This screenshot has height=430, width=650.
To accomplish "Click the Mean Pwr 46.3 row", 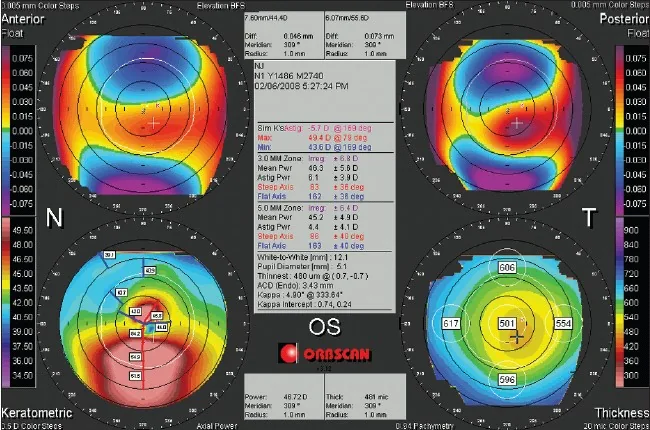I will 308,168.
